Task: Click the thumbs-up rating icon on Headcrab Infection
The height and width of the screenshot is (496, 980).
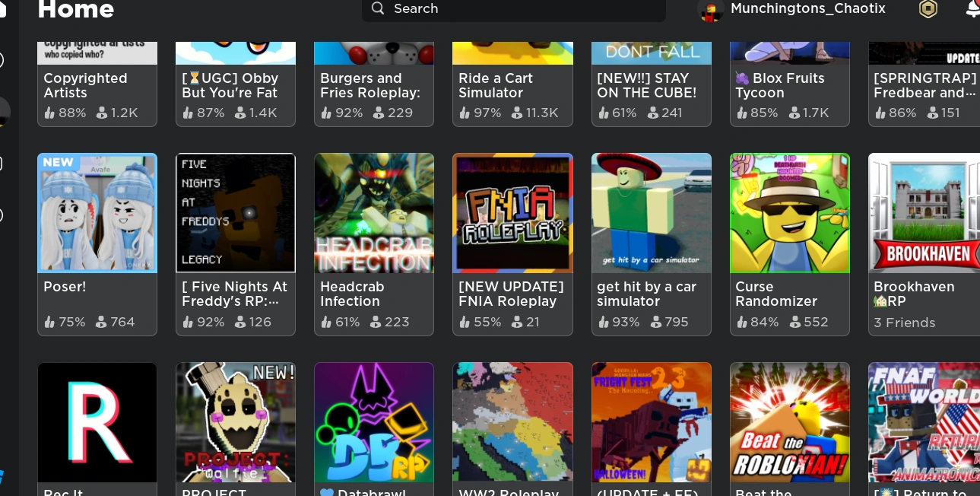Action: tap(328, 322)
